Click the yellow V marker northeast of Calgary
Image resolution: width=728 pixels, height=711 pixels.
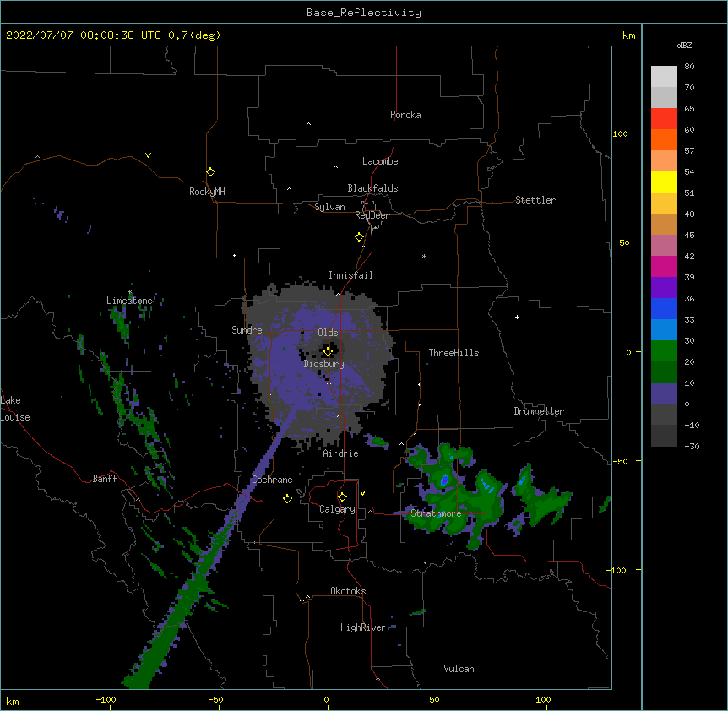362,493
